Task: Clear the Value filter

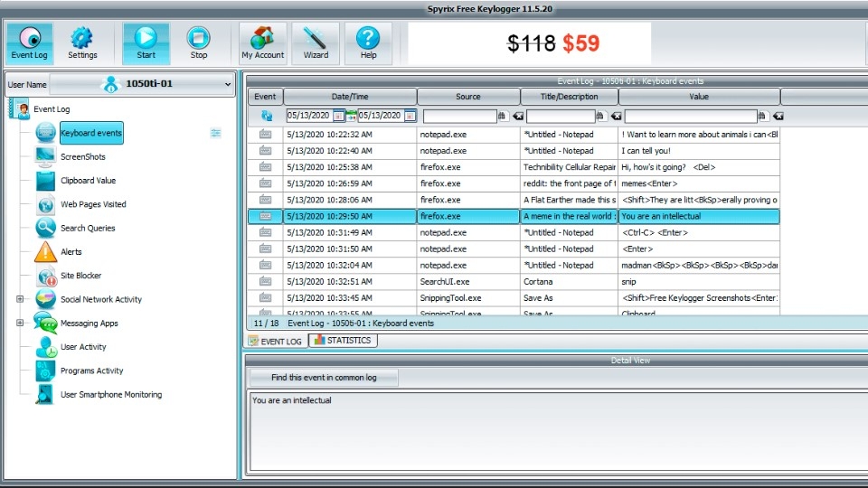Action: click(x=778, y=116)
